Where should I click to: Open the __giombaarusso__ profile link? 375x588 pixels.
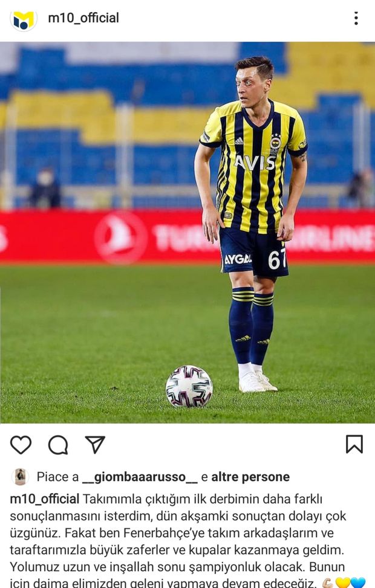(x=140, y=477)
